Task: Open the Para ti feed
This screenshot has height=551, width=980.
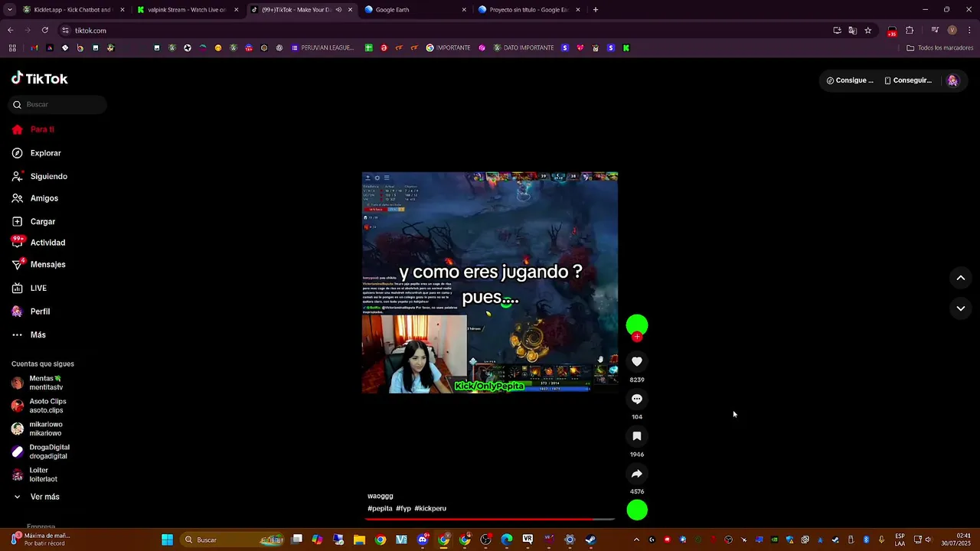Action: (x=34, y=129)
